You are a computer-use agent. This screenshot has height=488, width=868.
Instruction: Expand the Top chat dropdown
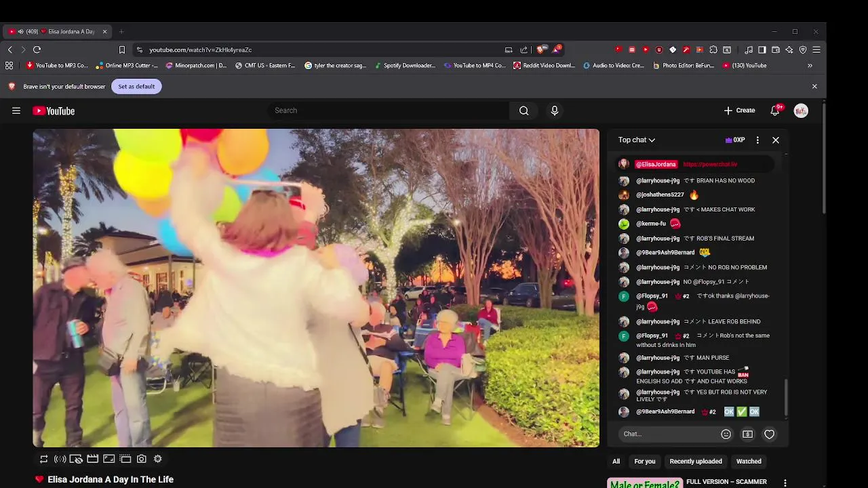[636, 140]
